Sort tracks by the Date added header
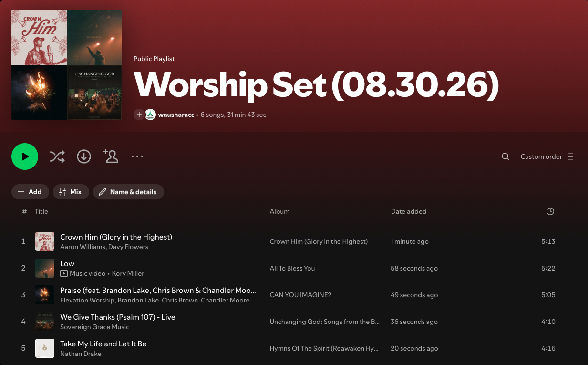The width and height of the screenshot is (588, 365). pyautogui.click(x=409, y=211)
